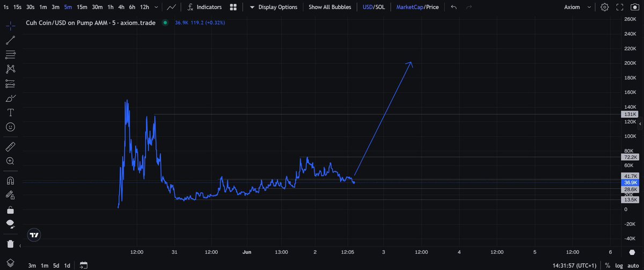The height and width of the screenshot is (270, 644).
Task: Select the 1m timeframe in top bar
Action: [x=43, y=7]
